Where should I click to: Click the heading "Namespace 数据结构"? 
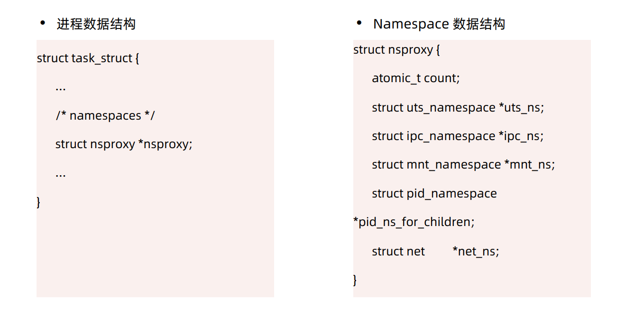pos(439,24)
